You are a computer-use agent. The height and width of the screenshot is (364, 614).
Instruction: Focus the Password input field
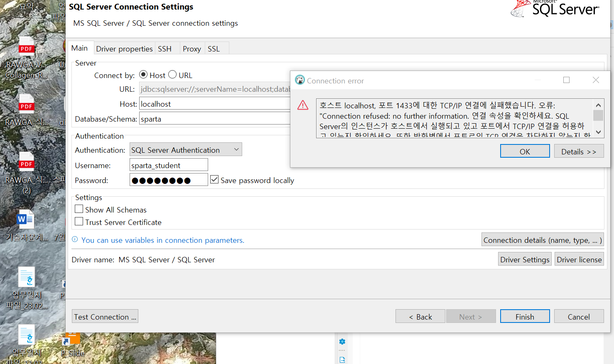pos(169,180)
